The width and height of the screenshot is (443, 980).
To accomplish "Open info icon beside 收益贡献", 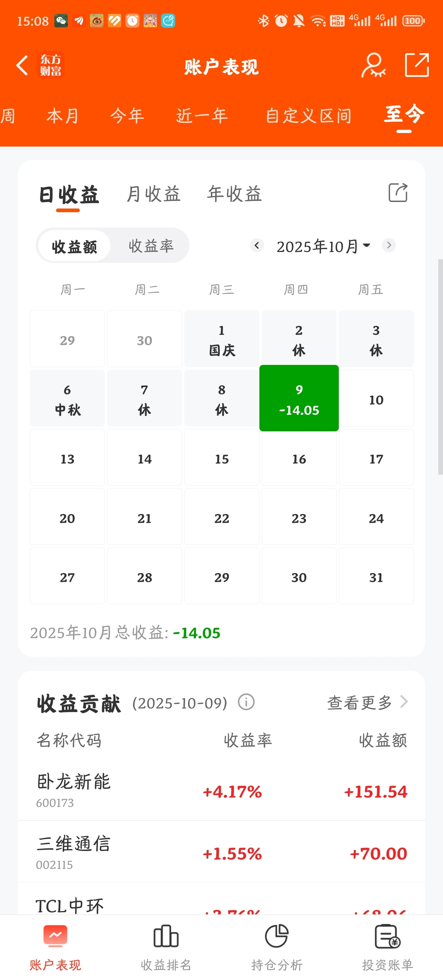I will tap(246, 702).
